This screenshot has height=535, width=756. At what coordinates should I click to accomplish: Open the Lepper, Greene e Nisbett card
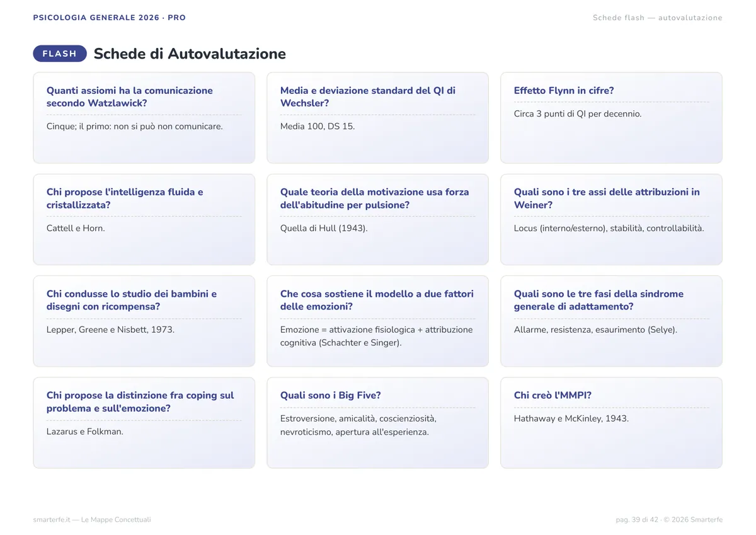(144, 321)
